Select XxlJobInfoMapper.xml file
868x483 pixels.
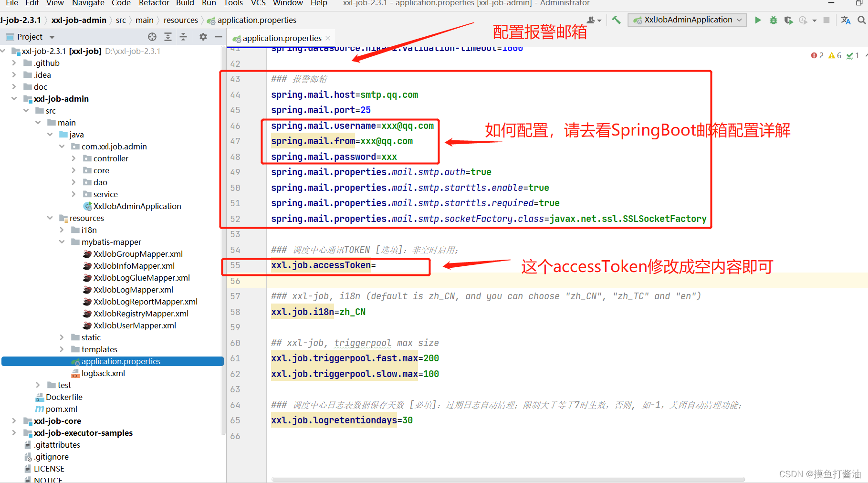(129, 266)
